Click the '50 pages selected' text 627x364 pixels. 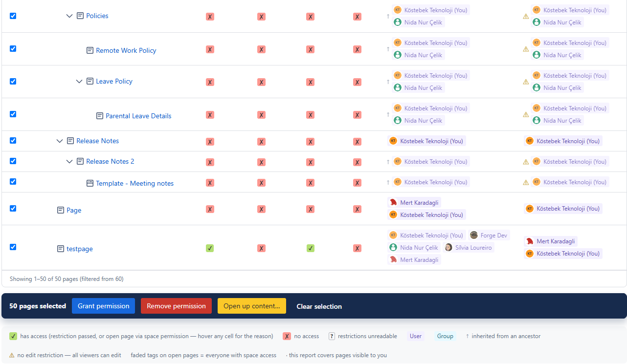click(38, 306)
